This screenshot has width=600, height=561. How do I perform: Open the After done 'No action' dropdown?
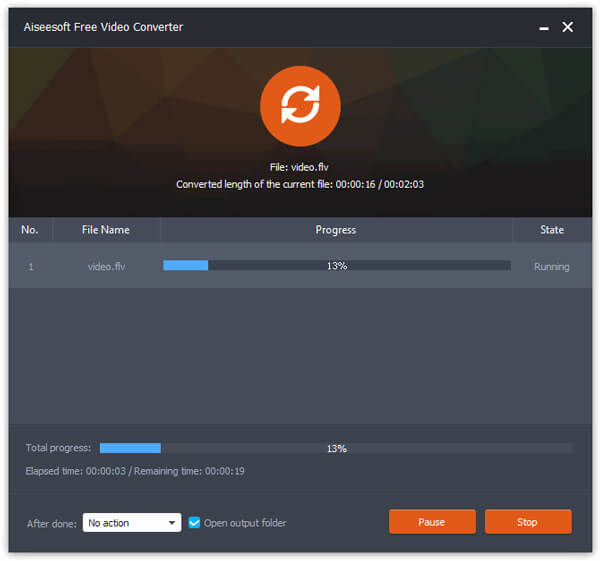132,522
